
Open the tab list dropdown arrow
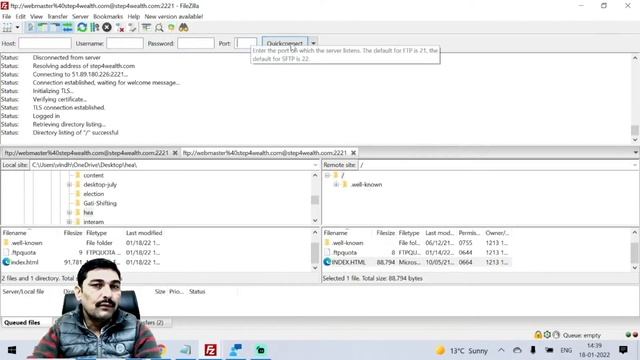636,153
